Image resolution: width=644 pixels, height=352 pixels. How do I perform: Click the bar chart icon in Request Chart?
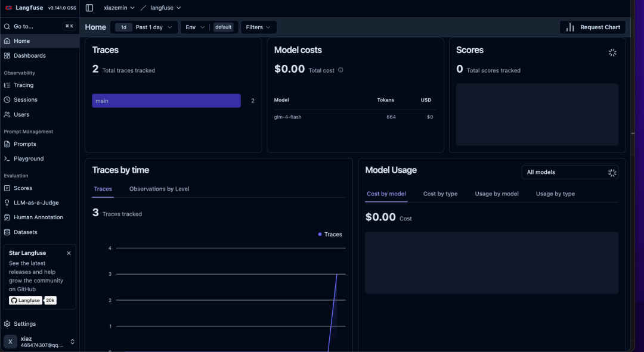570,27
